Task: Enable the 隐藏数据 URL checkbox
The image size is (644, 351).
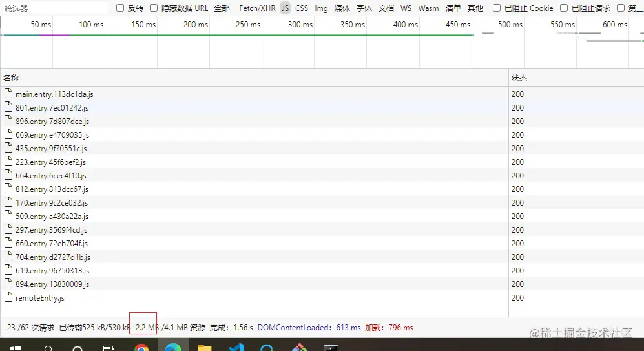Action: coord(154,8)
